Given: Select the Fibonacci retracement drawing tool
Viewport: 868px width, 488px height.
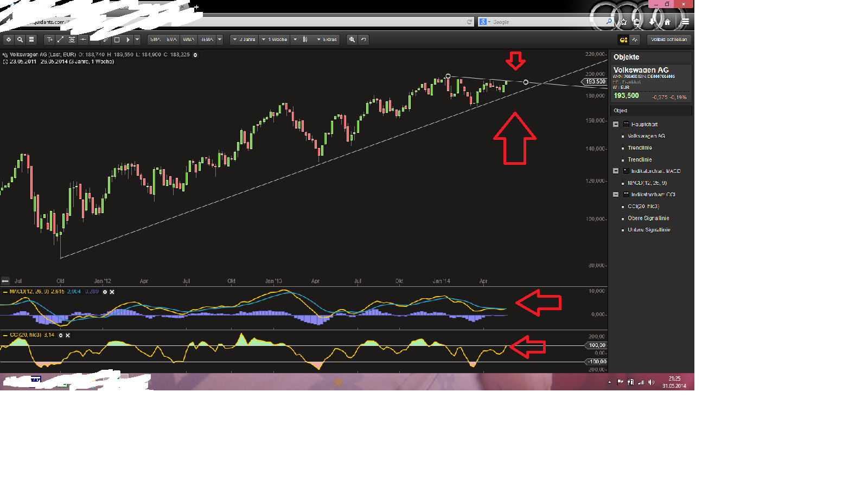Looking at the screenshot, I should pyautogui.click(x=72, y=40).
